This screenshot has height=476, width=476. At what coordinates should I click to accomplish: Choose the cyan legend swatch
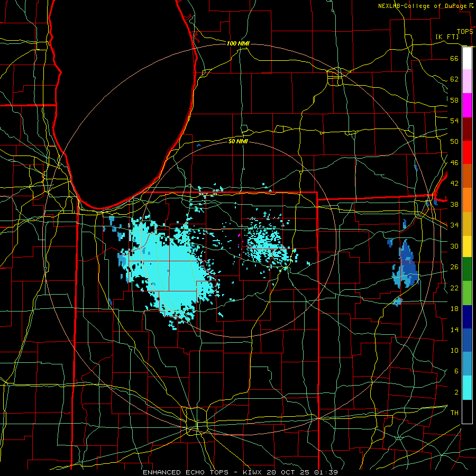coord(467,387)
